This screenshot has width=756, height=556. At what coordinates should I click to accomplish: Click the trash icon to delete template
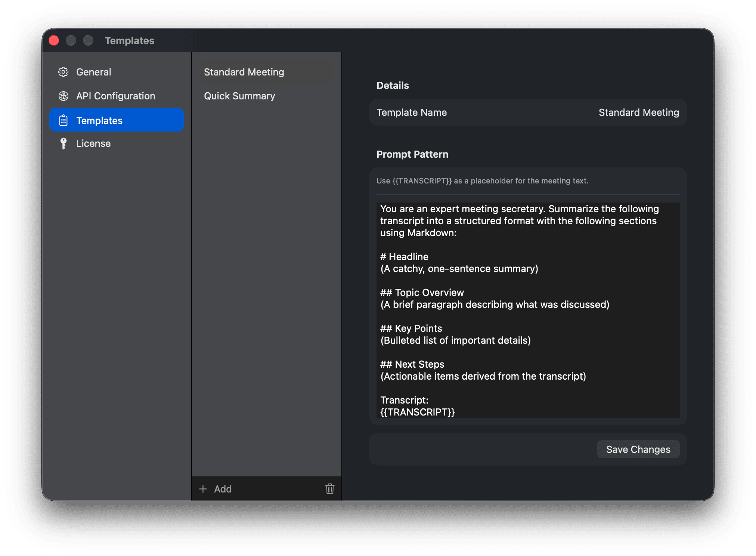pyautogui.click(x=329, y=489)
